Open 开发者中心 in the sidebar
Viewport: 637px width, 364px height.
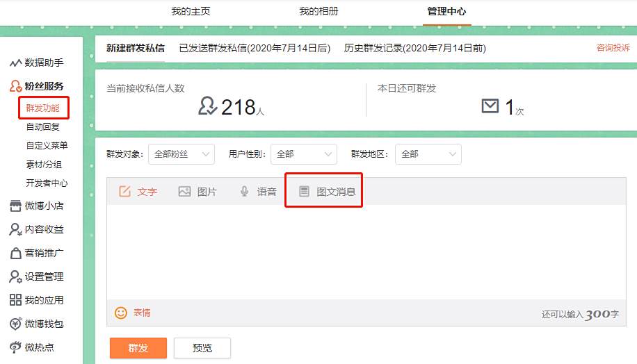(47, 183)
